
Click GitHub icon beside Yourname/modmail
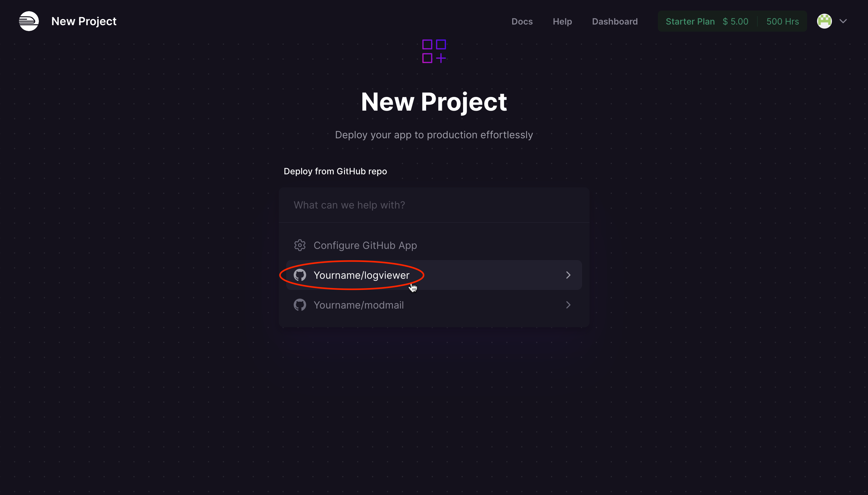click(300, 305)
